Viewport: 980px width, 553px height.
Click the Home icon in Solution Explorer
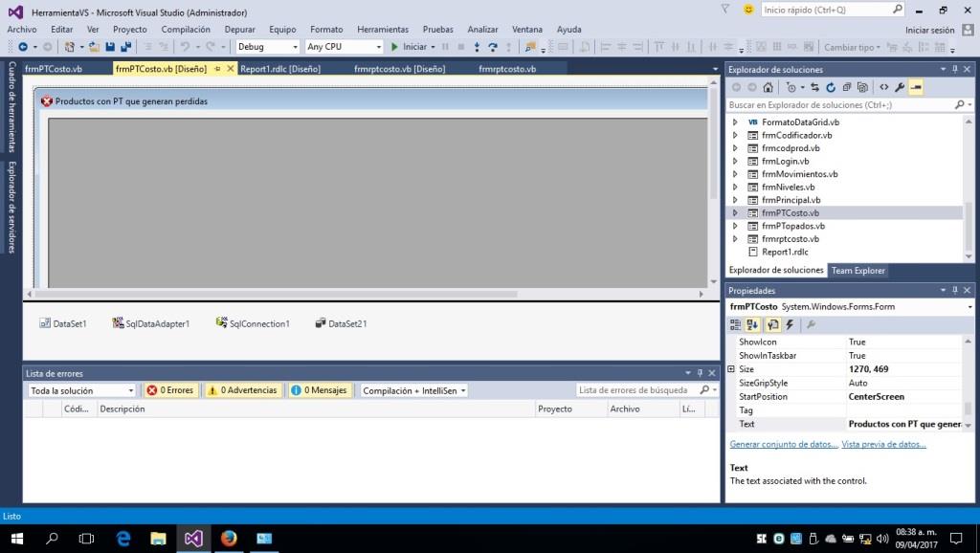768,87
